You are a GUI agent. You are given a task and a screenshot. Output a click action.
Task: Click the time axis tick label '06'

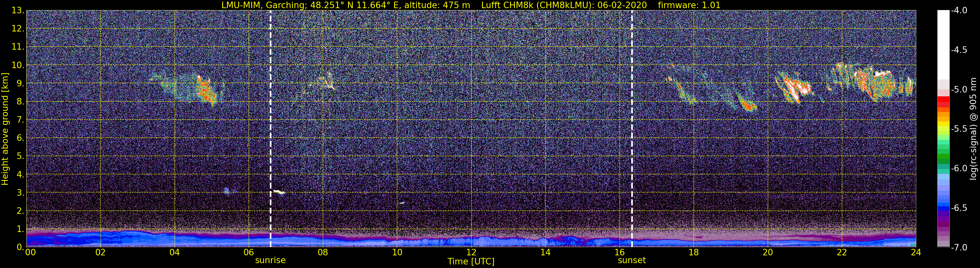click(248, 252)
